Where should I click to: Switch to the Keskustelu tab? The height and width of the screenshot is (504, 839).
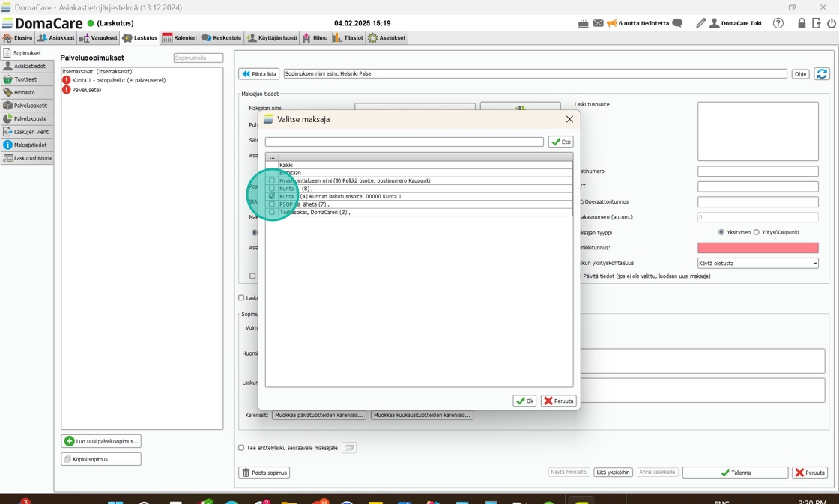[x=222, y=38]
